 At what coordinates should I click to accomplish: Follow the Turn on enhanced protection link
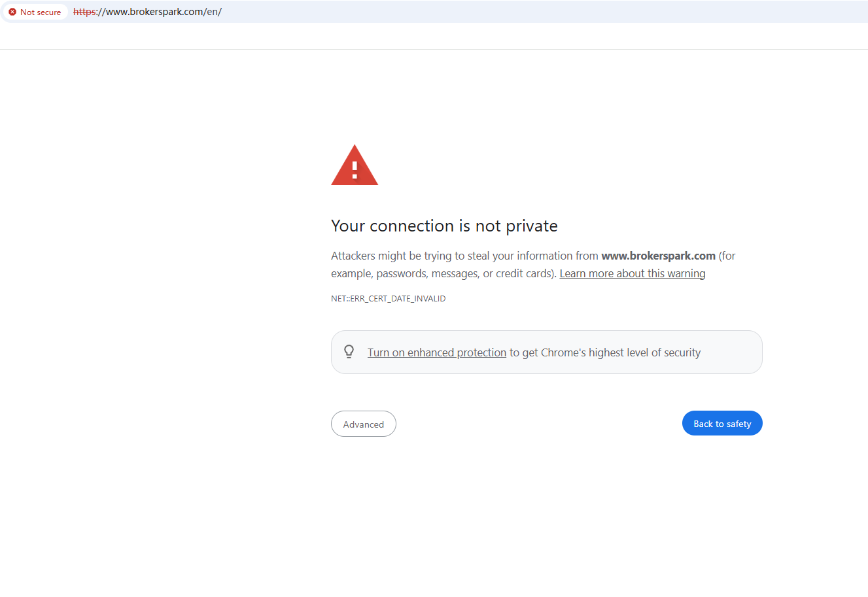(437, 352)
